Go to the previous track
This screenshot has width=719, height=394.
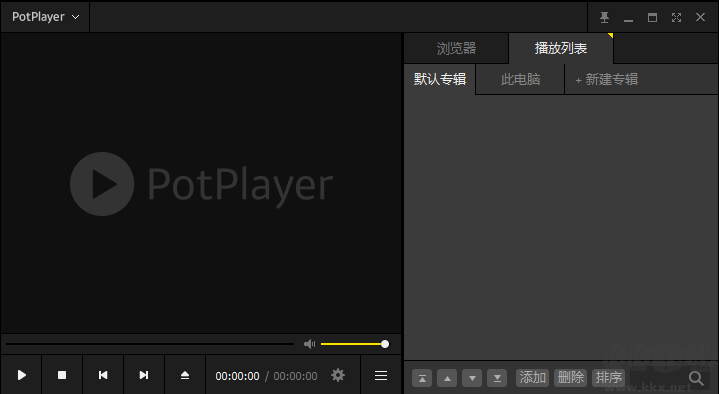[103, 375]
